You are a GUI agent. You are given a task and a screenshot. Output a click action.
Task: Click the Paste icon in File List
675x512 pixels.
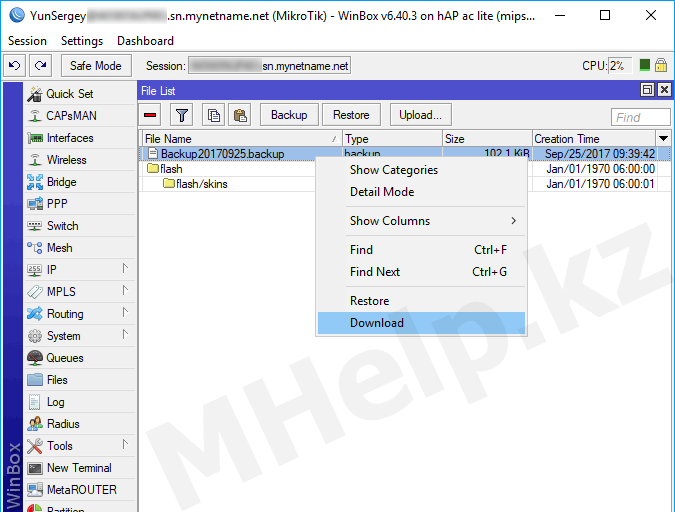click(x=240, y=115)
